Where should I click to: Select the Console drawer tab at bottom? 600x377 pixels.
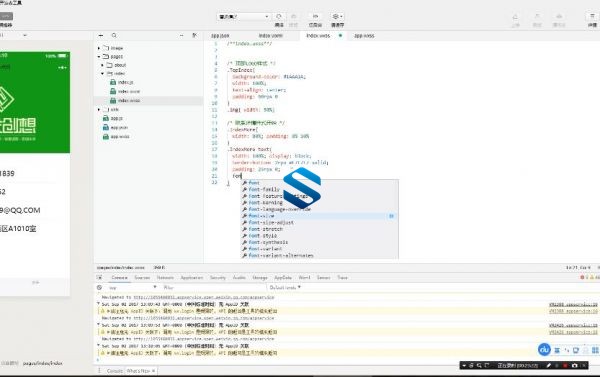pos(115,371)
